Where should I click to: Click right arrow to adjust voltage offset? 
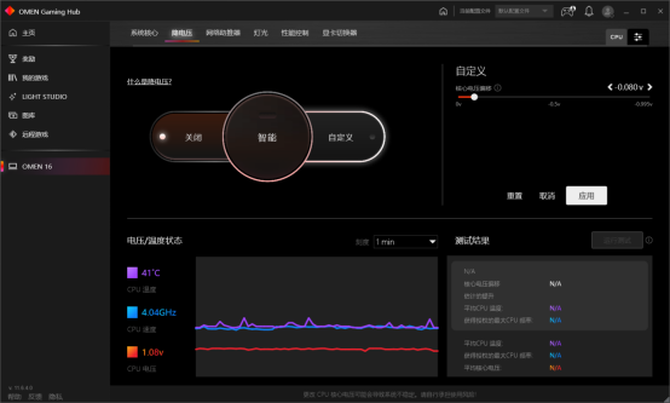pos(649,87)
